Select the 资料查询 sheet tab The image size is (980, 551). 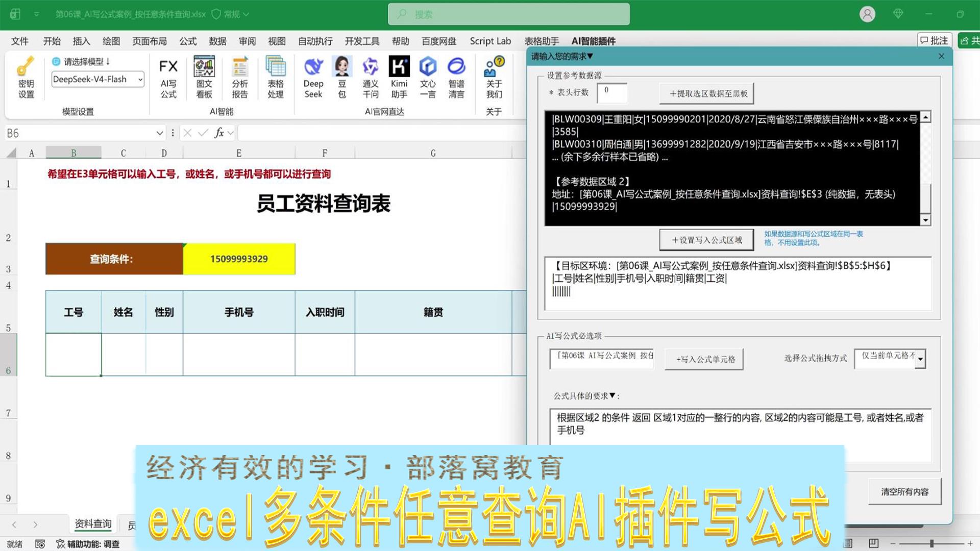[x=93, y=524]
